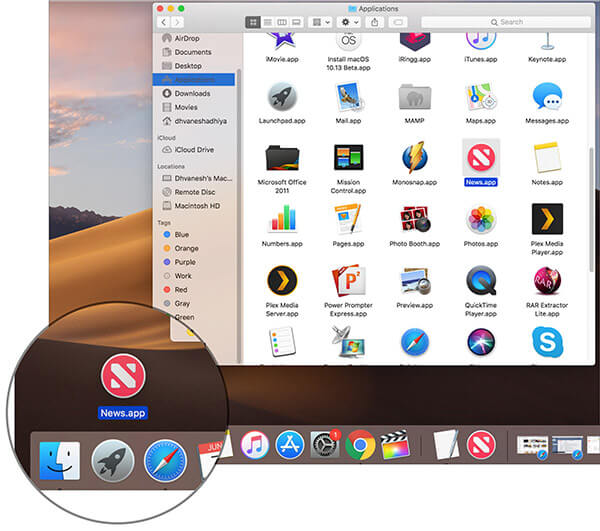Open News from the Dock

481,445
